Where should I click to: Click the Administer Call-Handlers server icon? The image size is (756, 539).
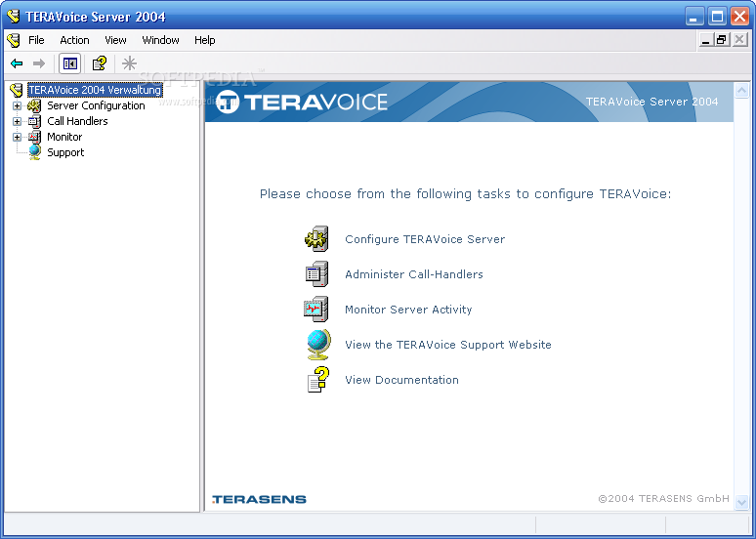[x=316, y=273]
